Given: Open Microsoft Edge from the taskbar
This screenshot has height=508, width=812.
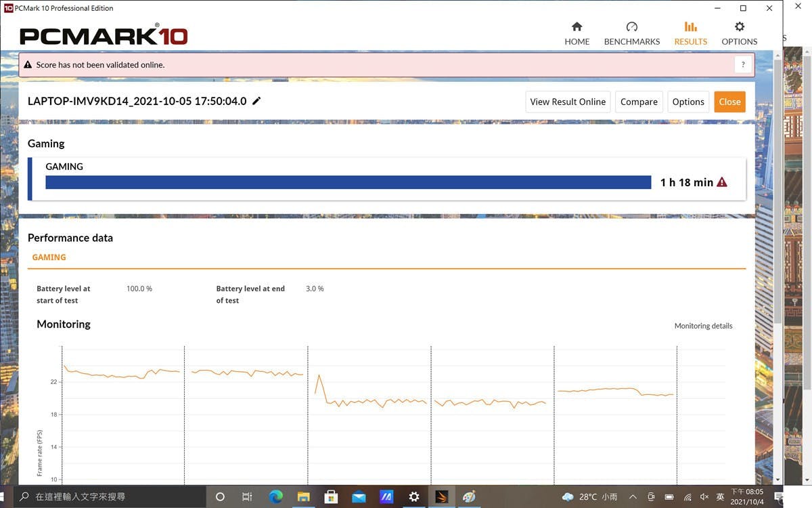Looking at the screenshot, I should 275,496.
